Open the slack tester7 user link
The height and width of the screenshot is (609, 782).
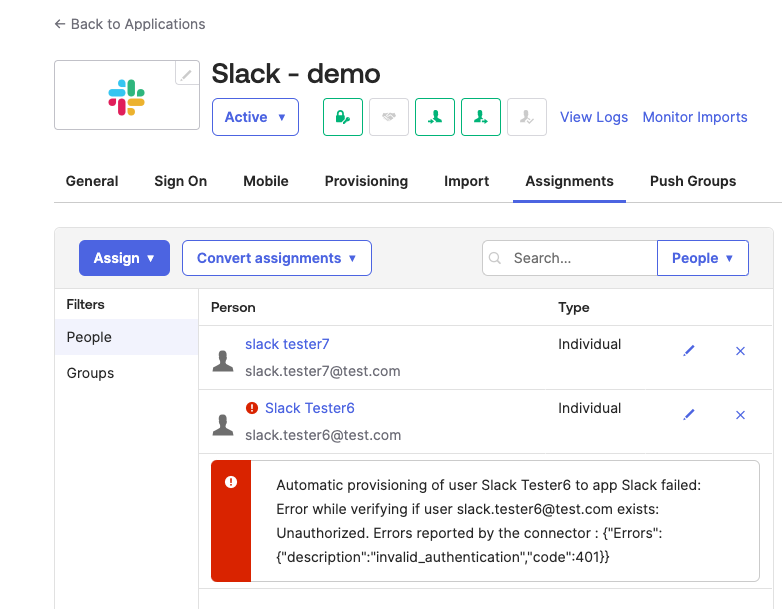point(287,344)
